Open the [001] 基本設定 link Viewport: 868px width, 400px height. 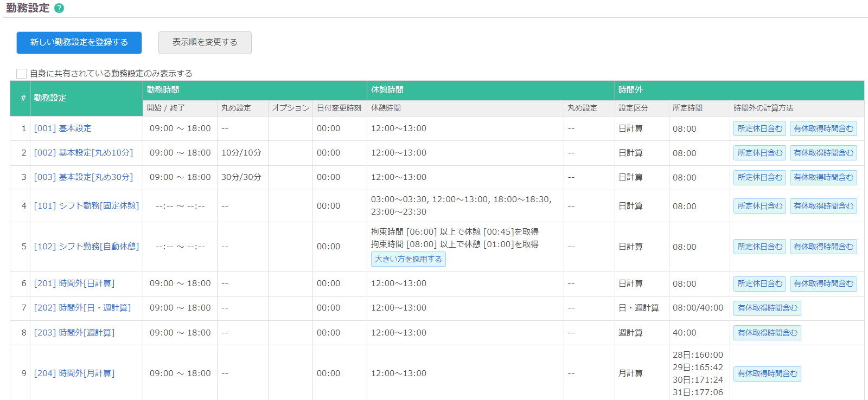[x=62, y=128]
